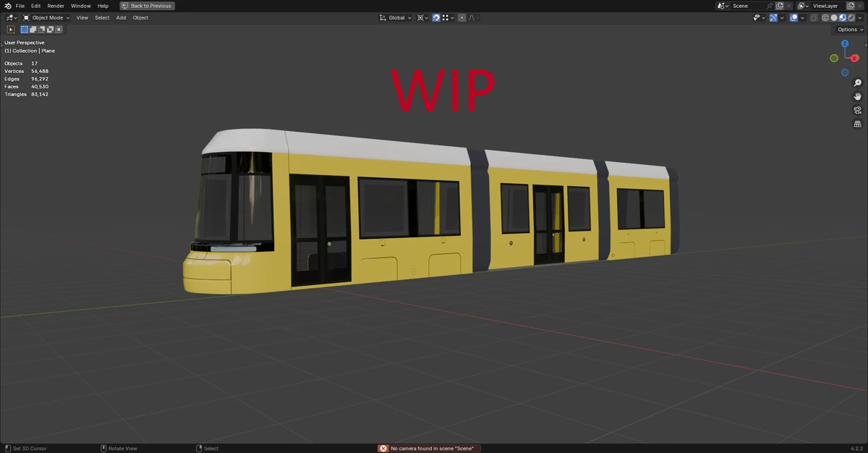Toggle orthographic view via the grid gizmo
The width and height of the screenshot is (868, 453).
(858, 124)
